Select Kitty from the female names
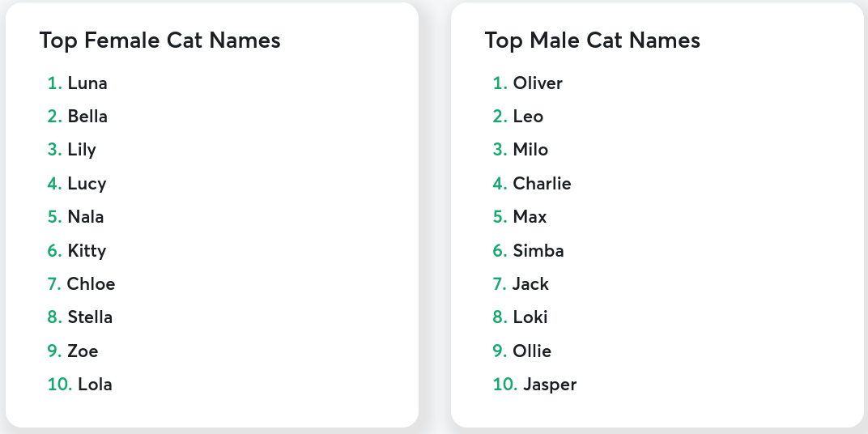 pyautogui.click(x=87, y=251)
